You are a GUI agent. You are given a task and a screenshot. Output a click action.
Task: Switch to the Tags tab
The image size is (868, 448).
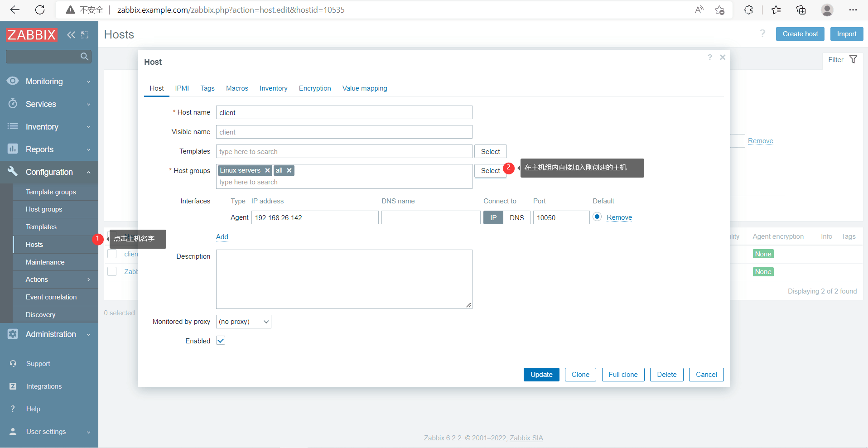(x=207, y=88)
